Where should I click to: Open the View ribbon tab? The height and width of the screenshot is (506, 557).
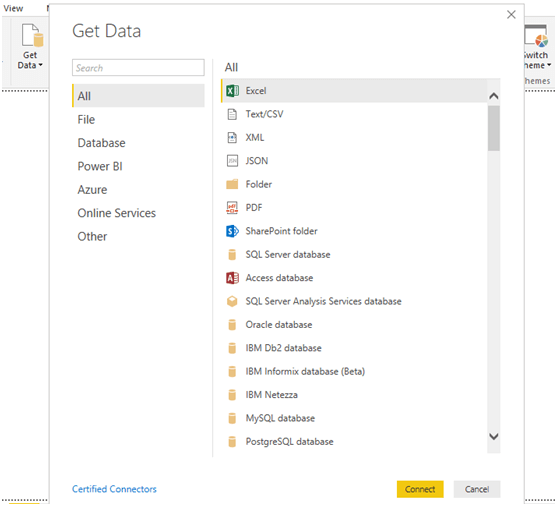[x=13, y=9]
